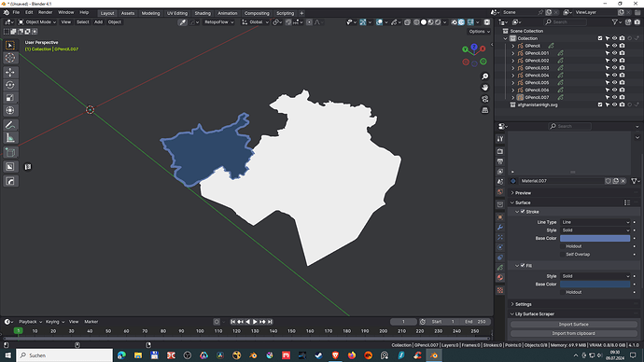The image size is (644, 362).
Task: Open the Render properties tab
Action: (500, 151)
